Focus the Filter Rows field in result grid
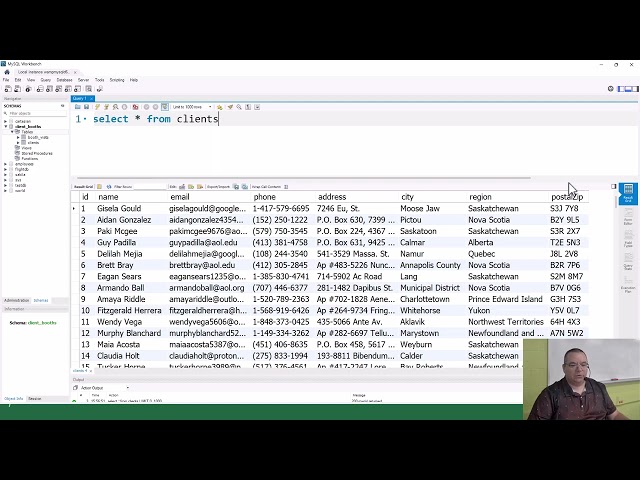Image resolution: width=640 pixels, height=480 pixels. point(150,187)
